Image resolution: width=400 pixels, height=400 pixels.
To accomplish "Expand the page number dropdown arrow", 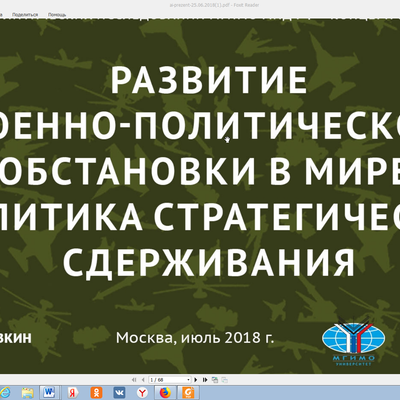I will 189,380.
